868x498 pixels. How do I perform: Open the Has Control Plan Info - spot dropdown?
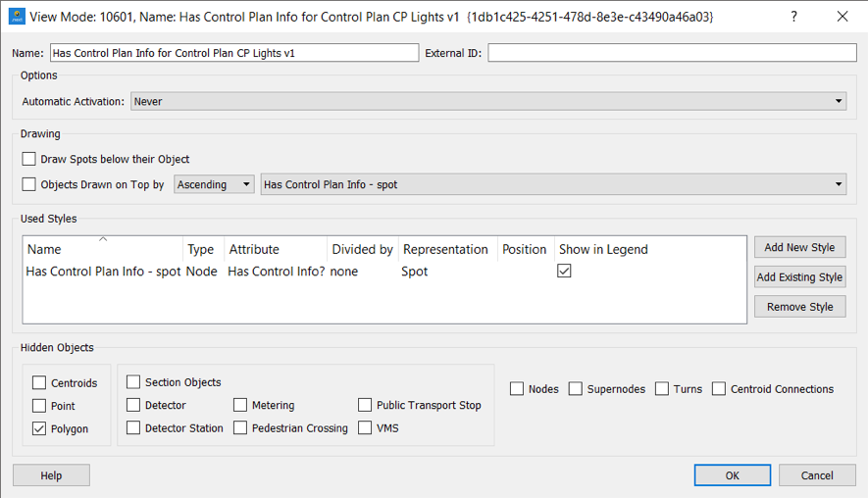[x=553, y=184]
